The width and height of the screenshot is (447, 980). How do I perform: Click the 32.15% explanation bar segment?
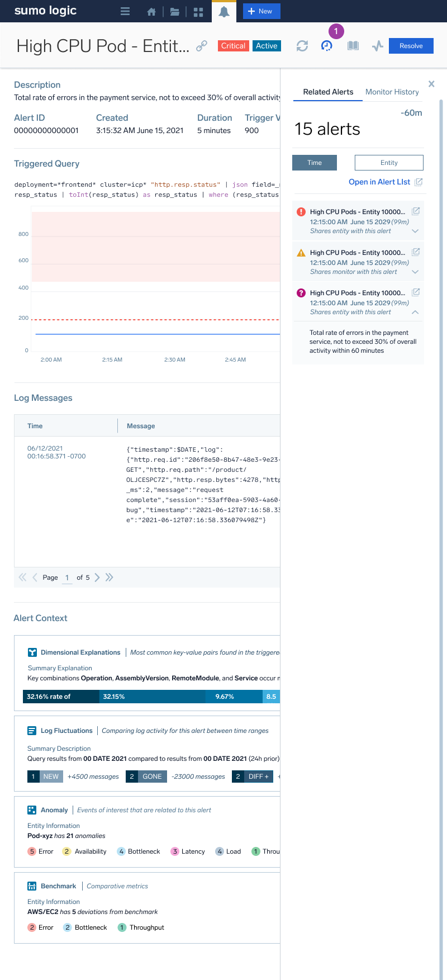(152, 697)
